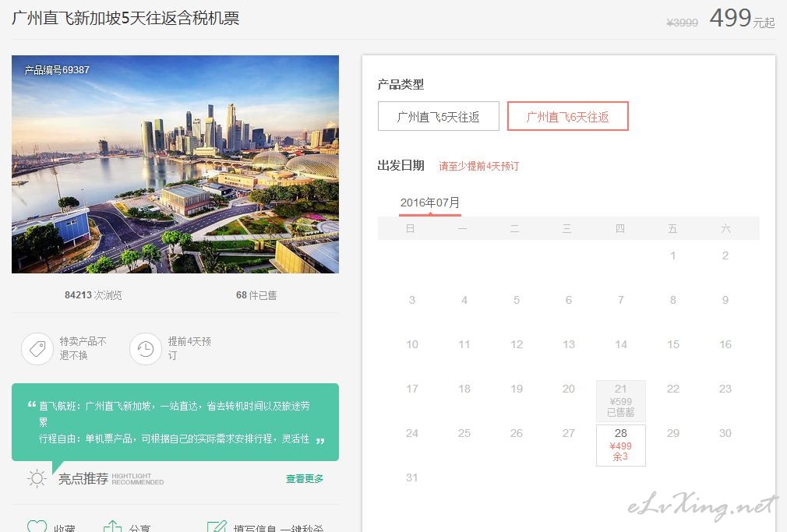
Task: Click the green highlight quote box
Action: [175, 422]
